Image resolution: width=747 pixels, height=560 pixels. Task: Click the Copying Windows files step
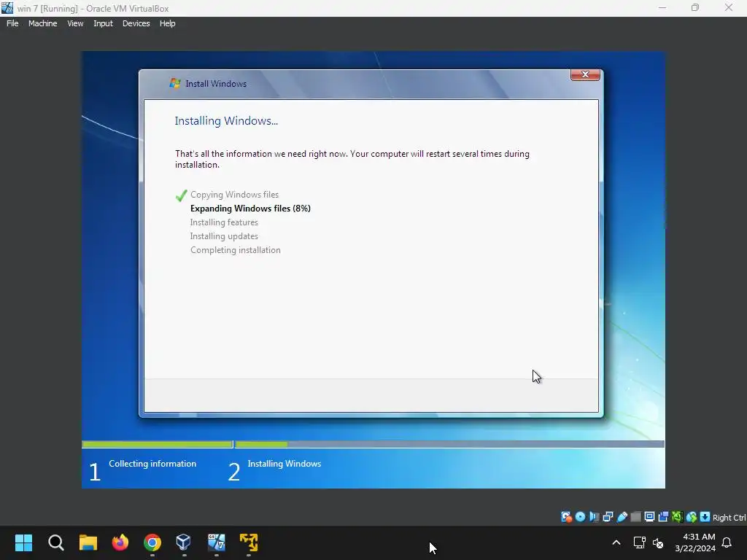pos(234,194)
